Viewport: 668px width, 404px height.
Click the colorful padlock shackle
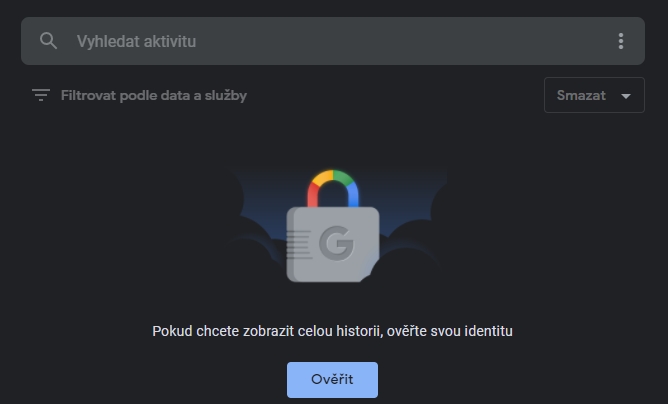click(x=333, y=186)
